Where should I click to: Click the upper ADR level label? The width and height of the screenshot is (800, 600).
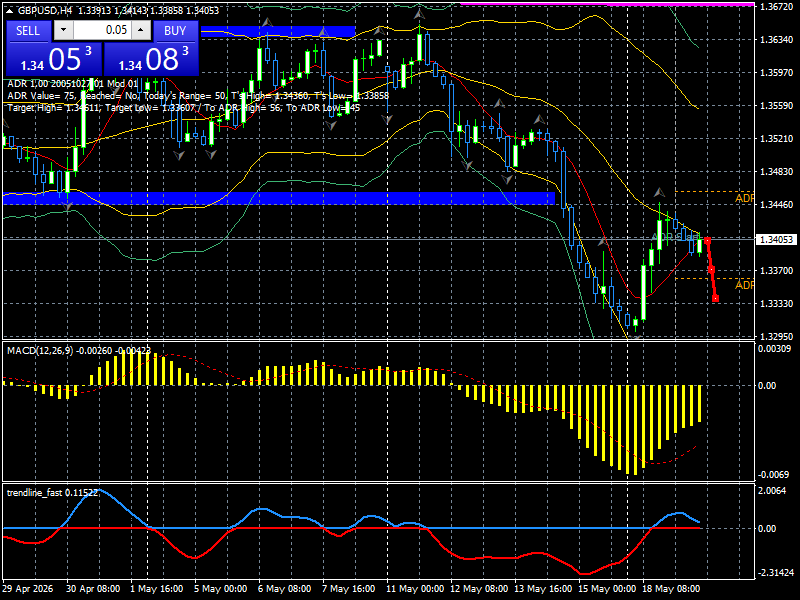coord(744,198)
